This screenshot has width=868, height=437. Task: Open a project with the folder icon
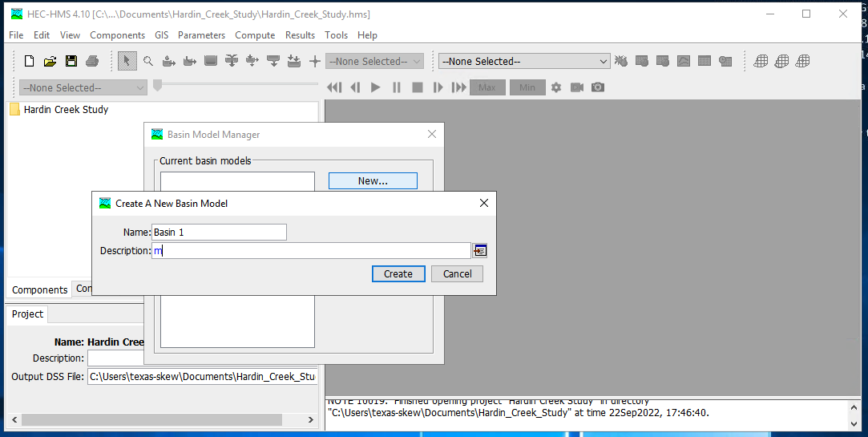click(x=50, y=62)
